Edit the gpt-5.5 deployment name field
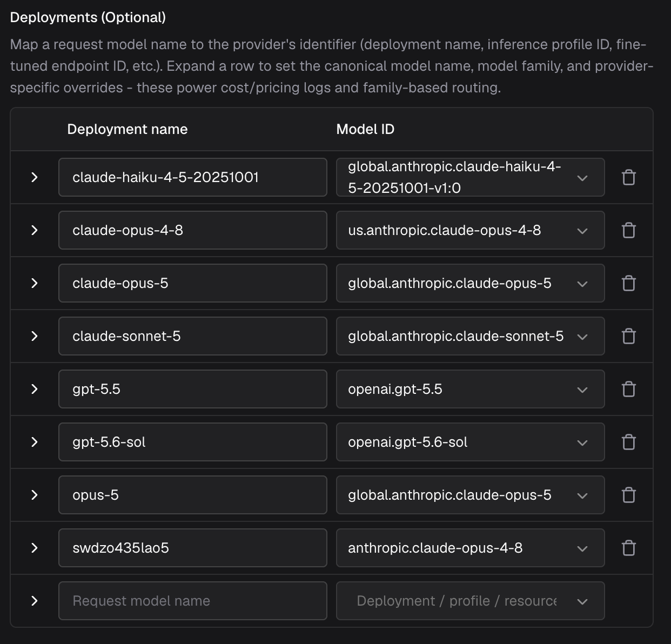Viewport: 671px width, 644px height. tap(193, 389)
